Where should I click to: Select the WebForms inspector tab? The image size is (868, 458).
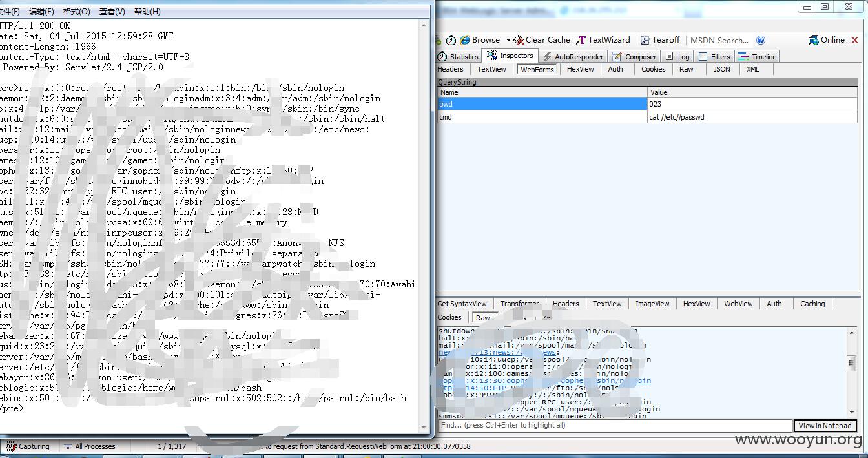click(x=537, y=69)
